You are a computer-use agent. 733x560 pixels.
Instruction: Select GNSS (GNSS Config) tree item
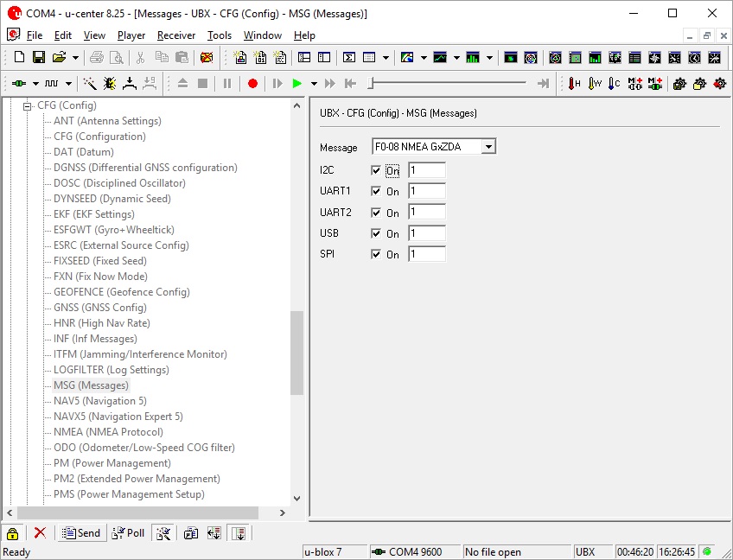(x=100, y=308)
